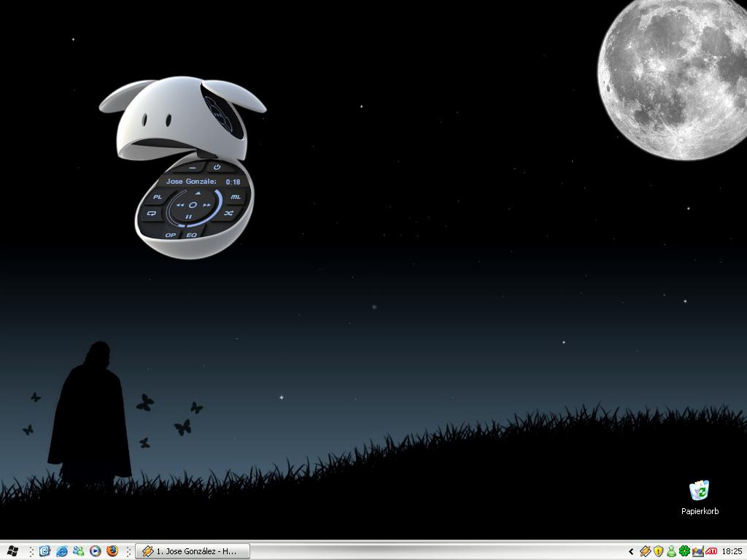This screenshot has width=747, height=560.
Task: Select the Jose González taskbar button
Action: click(x=193, y=551)
